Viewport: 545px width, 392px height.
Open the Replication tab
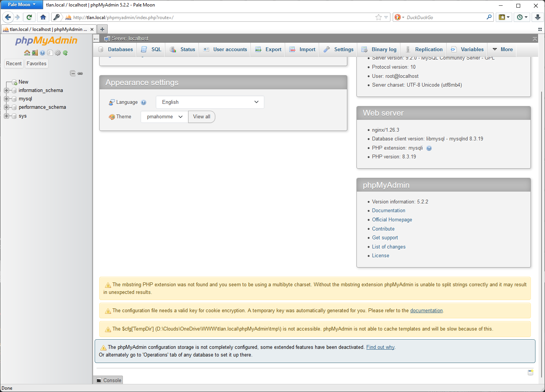(x=424, y=49)
